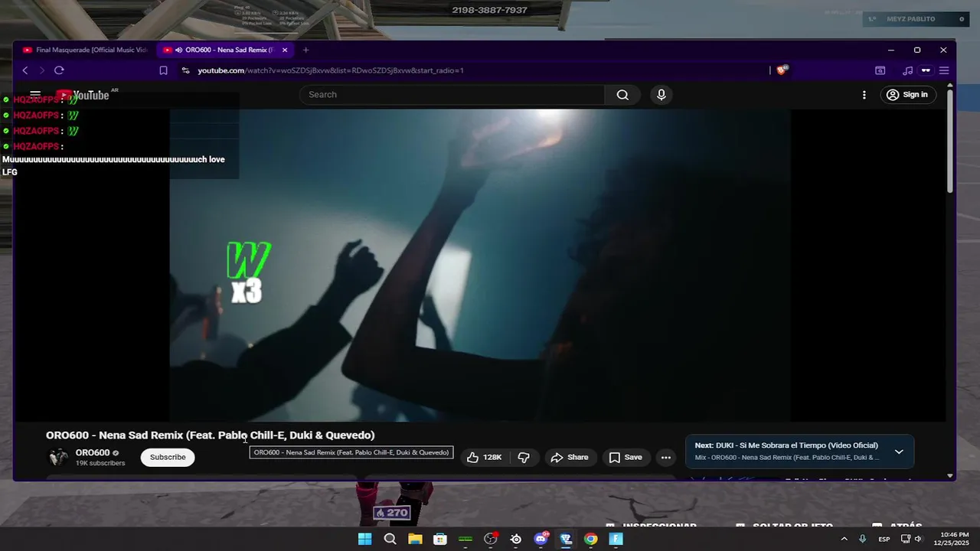This screenshot has width=980, height=551.
Task: Open YouTube settings three-dot menu
Action: tap(864, 95)
